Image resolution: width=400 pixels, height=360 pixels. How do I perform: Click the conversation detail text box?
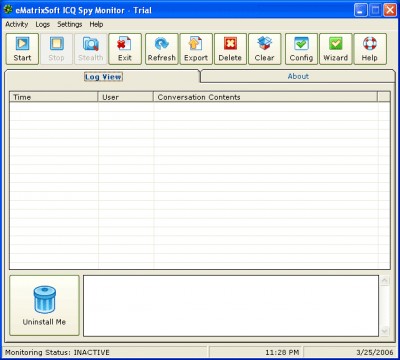tap(231, 306)
